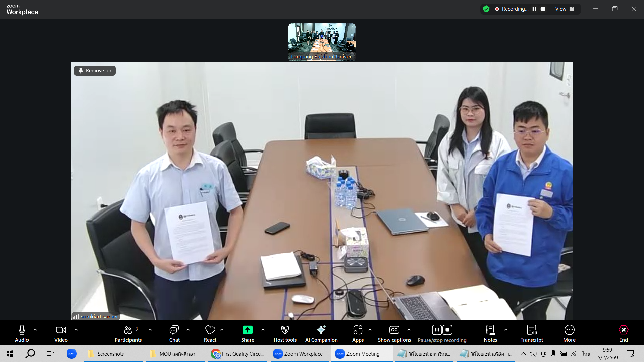The height and width of the screenshot is (362, 644).
Task: Expand video options arrow beside Video
Action: point(76,330)
